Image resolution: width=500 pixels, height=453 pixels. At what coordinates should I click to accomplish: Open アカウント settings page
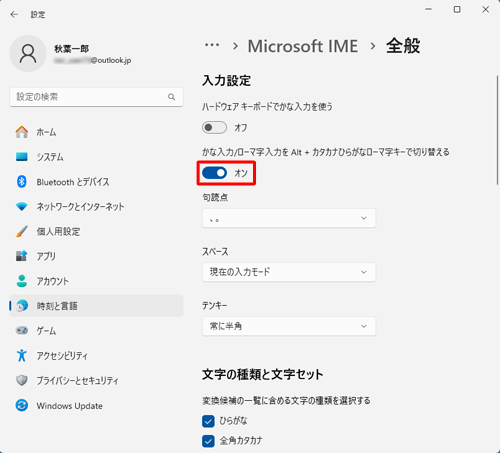96,281
